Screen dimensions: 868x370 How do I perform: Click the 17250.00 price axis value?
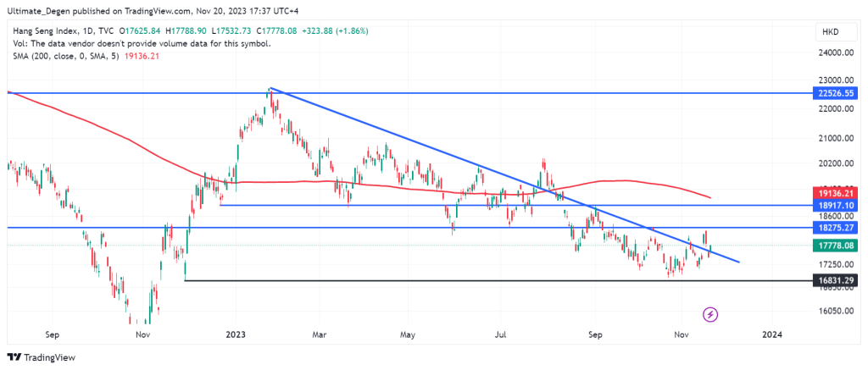[835, 264]
